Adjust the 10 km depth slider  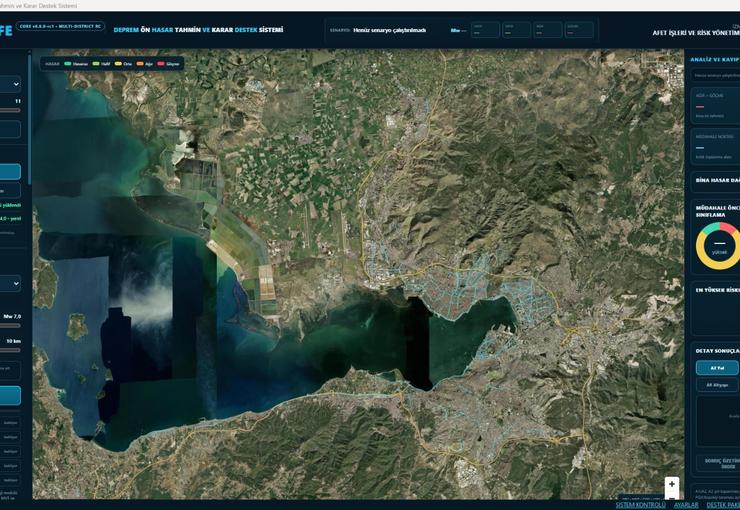(x=10, y=350)
